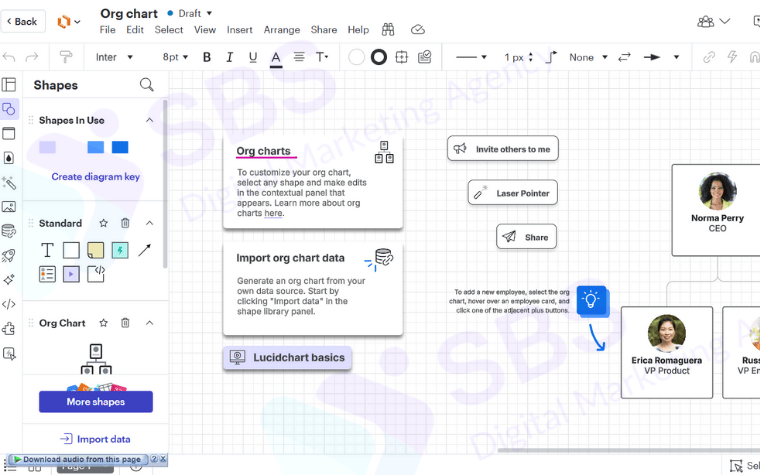The width and height of the screenshot is (760, 475).
Task: Select the Text T shape
Action: pos(47,250)
